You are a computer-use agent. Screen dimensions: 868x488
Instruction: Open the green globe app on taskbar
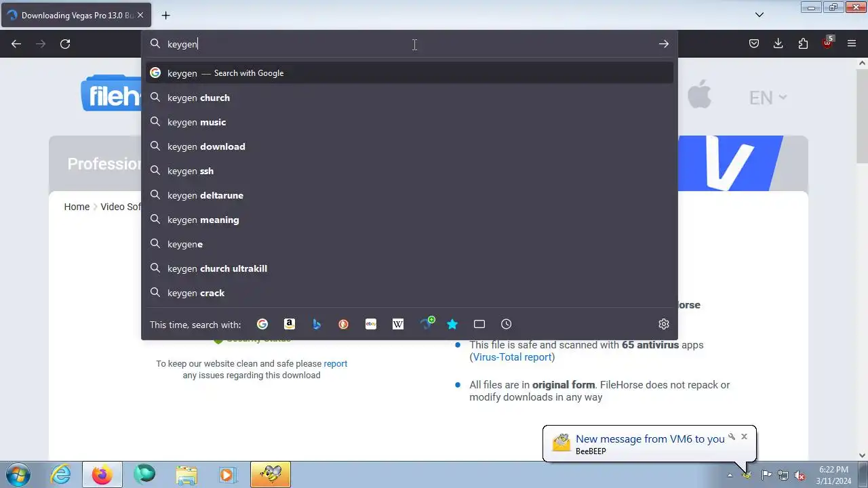tap(144, 474)
